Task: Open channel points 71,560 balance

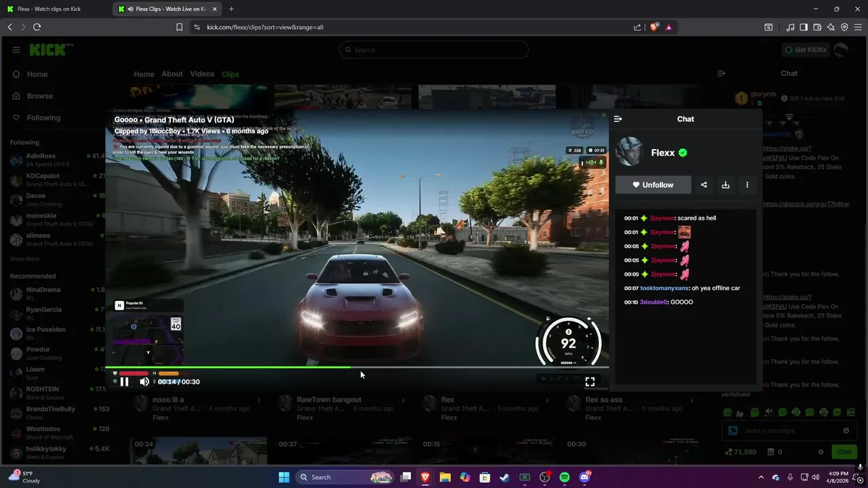Action: pos(741,452)
